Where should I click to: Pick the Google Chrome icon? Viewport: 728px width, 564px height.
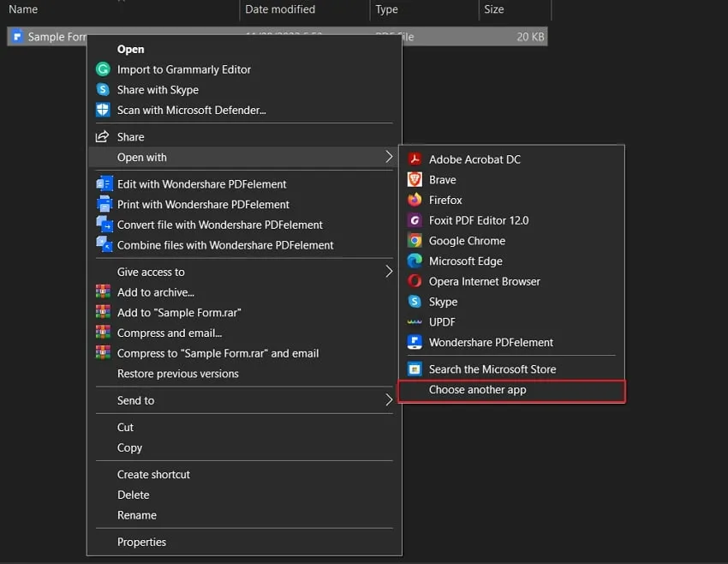coord(415,241)
